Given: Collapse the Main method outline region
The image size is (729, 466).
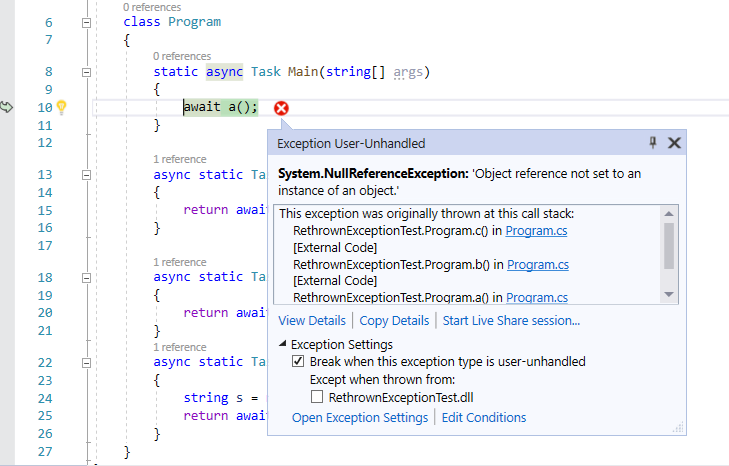Looking at the screenshot, I should pos(86,72).
